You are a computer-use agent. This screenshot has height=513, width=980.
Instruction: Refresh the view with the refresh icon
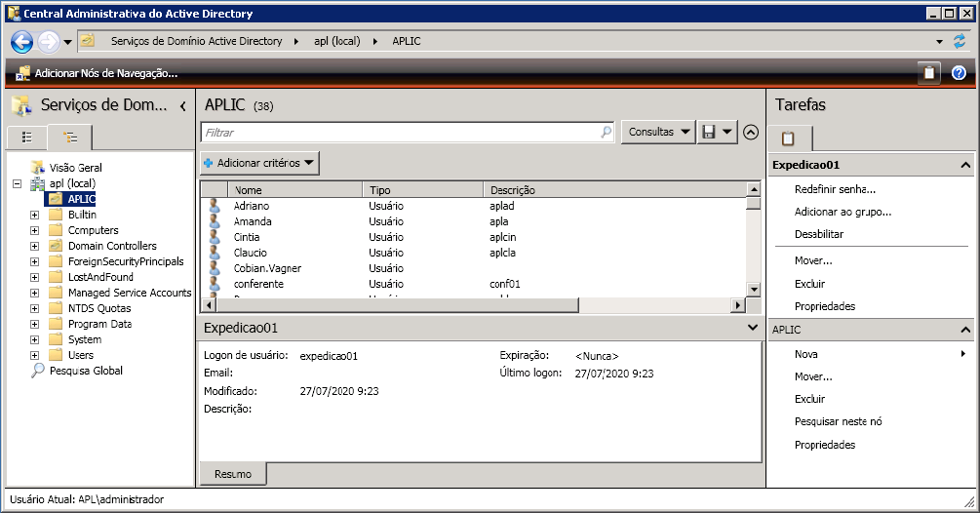coord(959,42)
